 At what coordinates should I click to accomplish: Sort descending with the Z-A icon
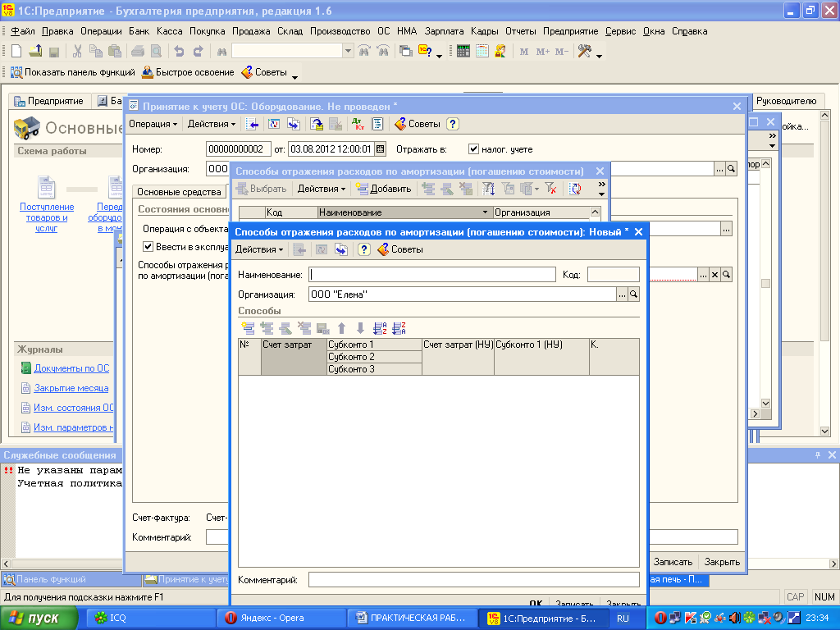pos(399,328)
